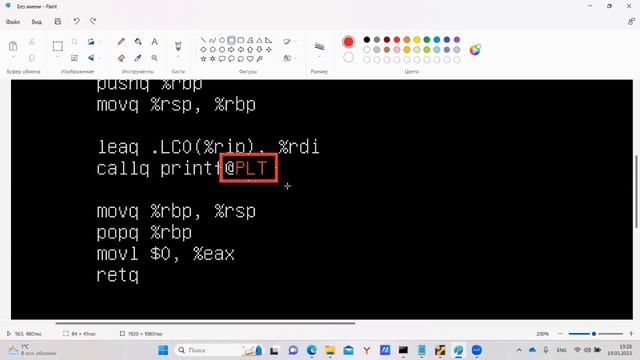Zoom out with the minus button
The image size is (640, 360).
click(x=560, y=333)
